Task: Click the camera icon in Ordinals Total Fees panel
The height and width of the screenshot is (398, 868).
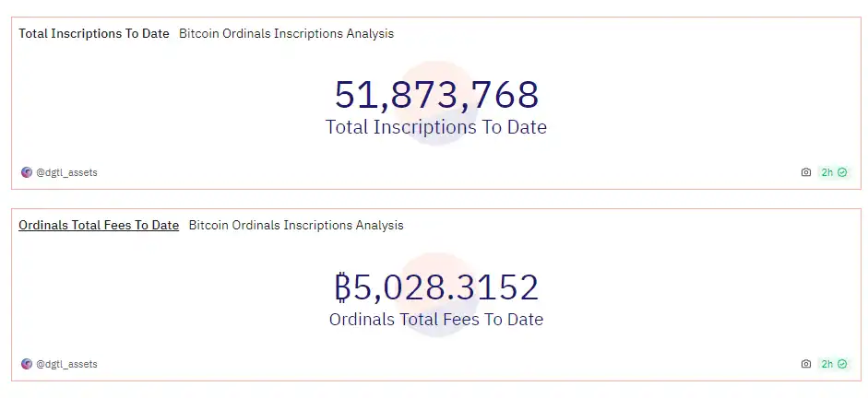Action: point(806,364)
